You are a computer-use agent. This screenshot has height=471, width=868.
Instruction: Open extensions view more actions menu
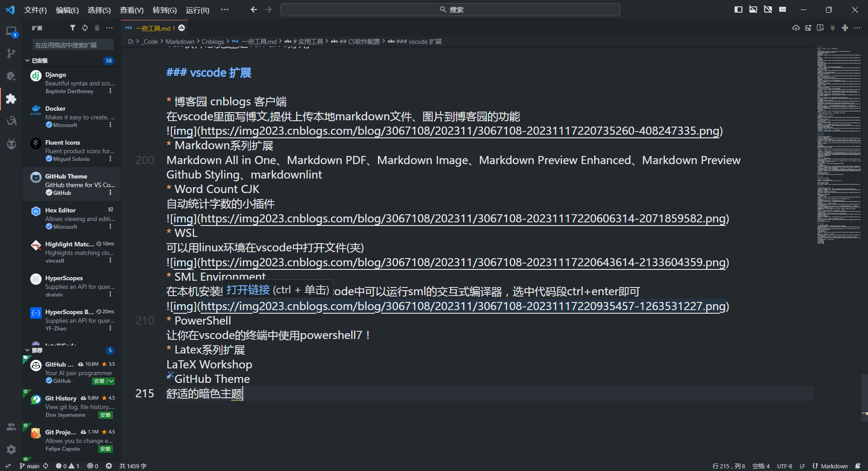(109, 28)
